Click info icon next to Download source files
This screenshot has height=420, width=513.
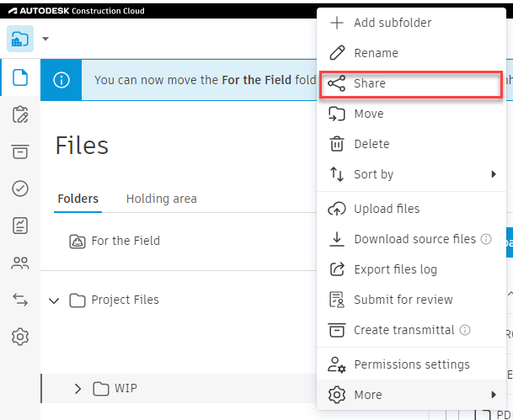[x=486, y=239]
